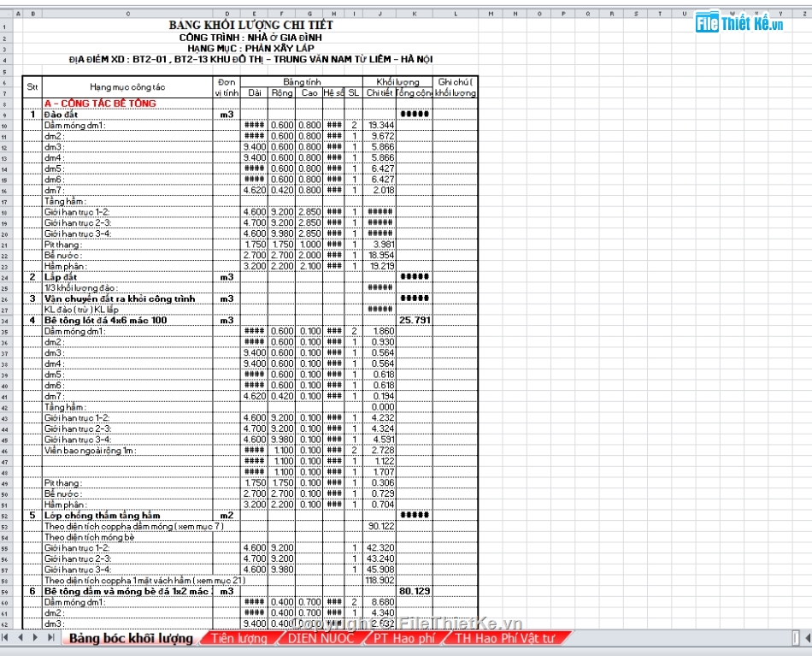Select row 9 header
Image resolution: width=812 pixels, height=656 pixels.
tap(4, 115)
